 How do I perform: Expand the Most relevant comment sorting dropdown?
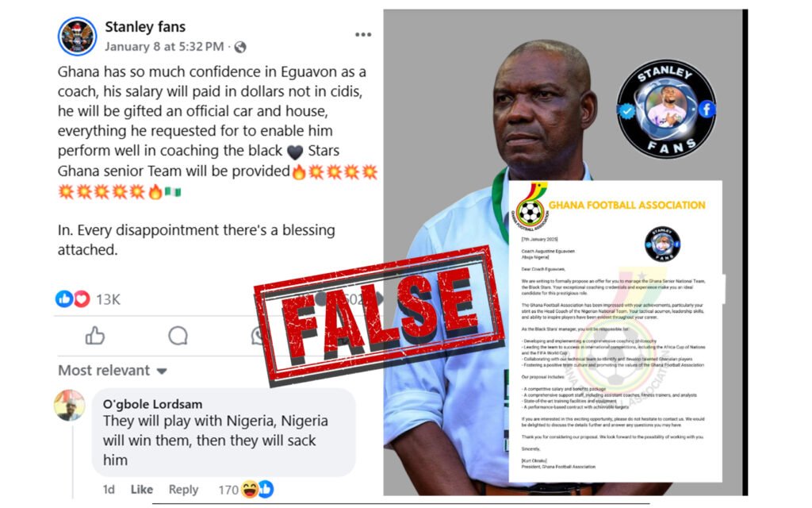coord(113,371)
